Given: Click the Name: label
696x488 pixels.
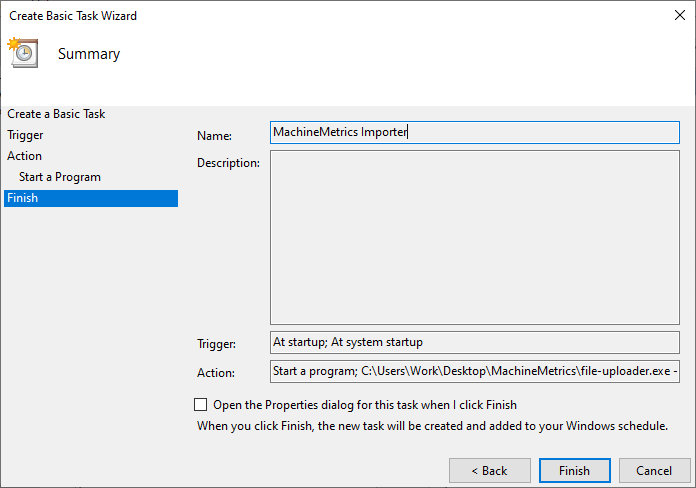Looking at the screenshot, I should coord(214,135).
